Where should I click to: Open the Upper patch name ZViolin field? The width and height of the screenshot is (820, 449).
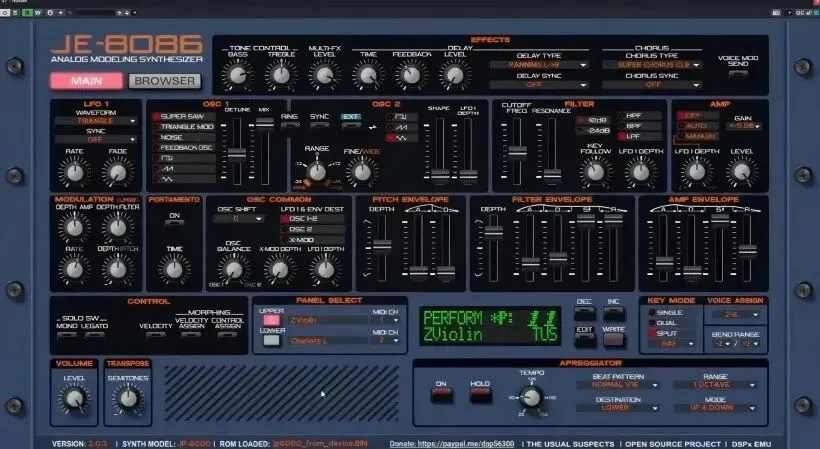[x=327, y=320]
